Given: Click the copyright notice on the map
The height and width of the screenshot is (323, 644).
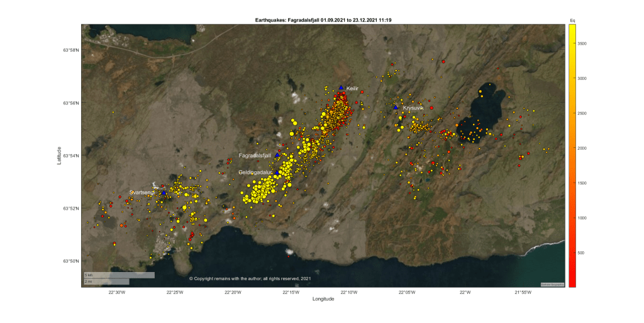Looking at the screenshot, I should [x=250, y=278].
